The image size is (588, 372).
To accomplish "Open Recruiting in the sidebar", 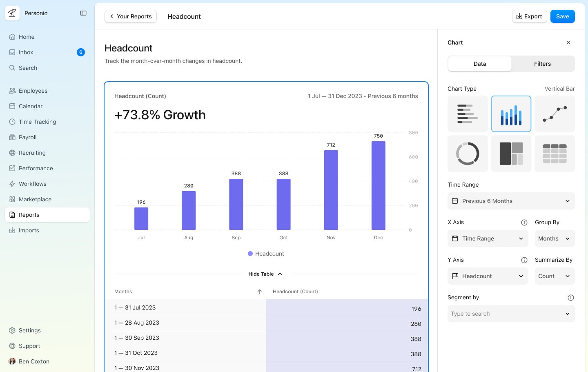I will pyautogui.click(x=32, y=153).
